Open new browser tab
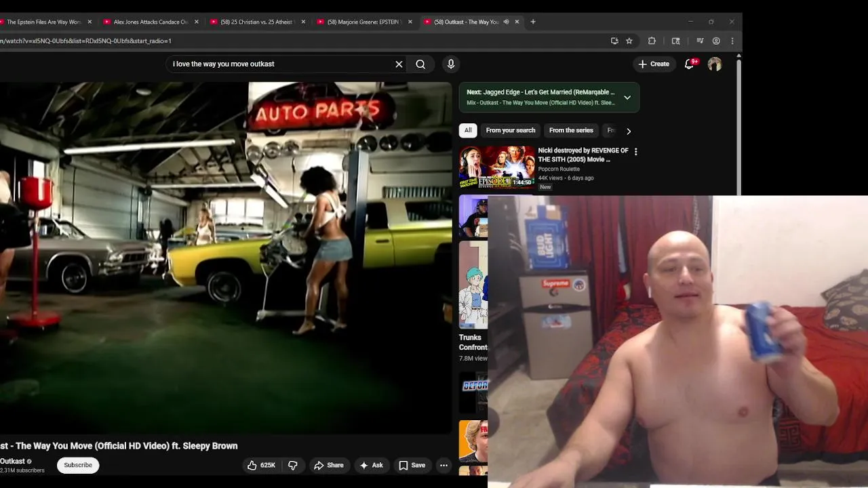This screenshot has height=488, width=868. (533, 22)
